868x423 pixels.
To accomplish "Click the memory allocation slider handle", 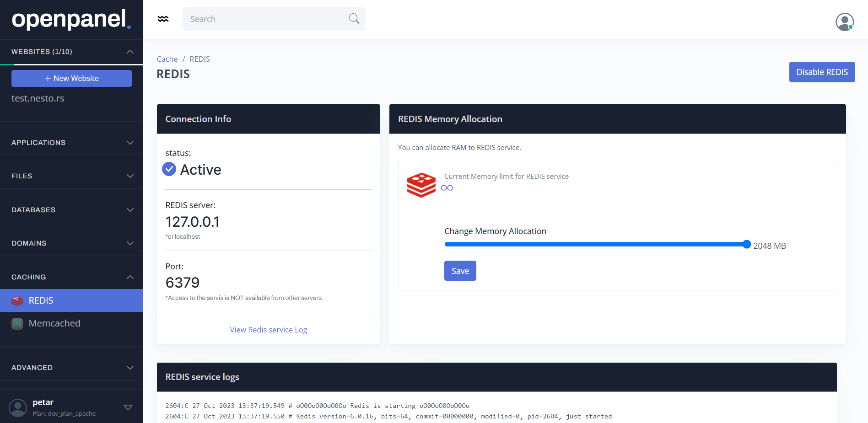I will (747, 244).
